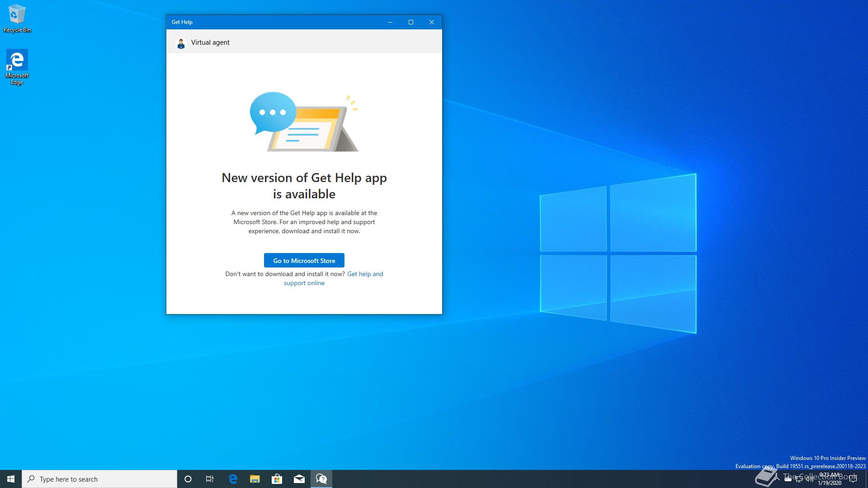Screen dimensions: 868x488
Task: Open the clock and calendar flyout
Action: tap(830, 479)
